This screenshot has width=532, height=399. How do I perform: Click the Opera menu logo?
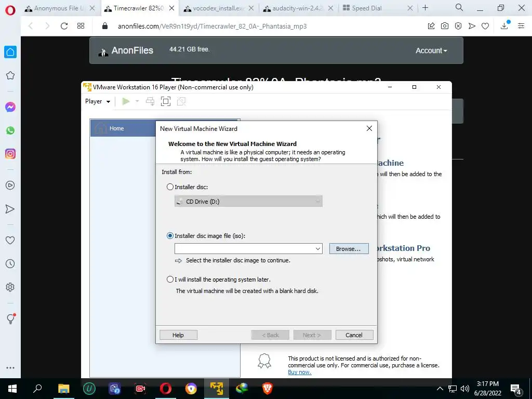10,10
